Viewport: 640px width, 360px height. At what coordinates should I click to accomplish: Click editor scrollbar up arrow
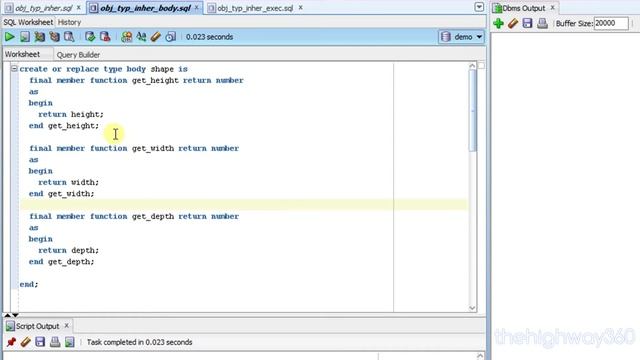[x=473, y=66]
